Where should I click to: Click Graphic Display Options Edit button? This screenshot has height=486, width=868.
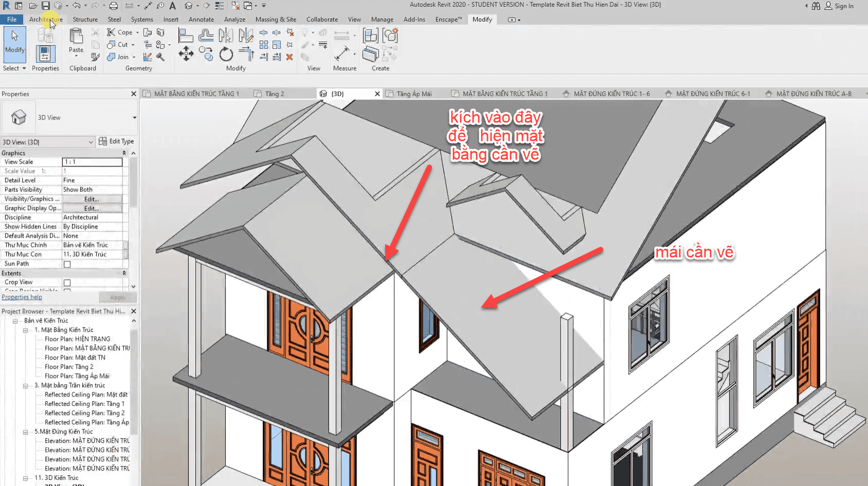pyautogui.click(x=92, y=208)
